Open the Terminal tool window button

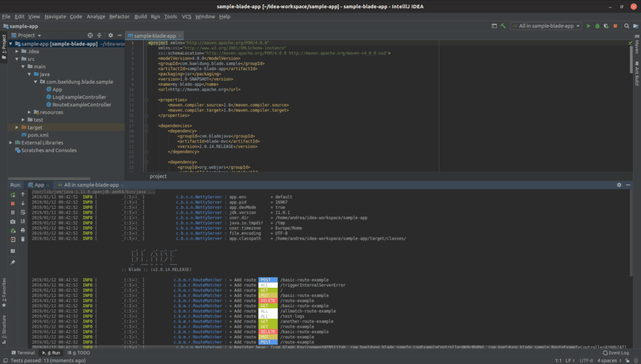(x=23, y=353)
